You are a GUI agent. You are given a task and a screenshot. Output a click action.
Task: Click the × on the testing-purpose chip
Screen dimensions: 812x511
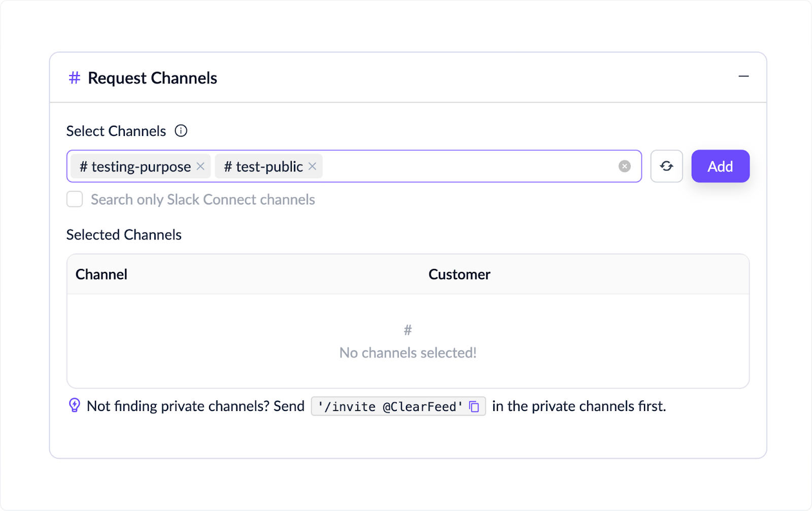(200, 166)
